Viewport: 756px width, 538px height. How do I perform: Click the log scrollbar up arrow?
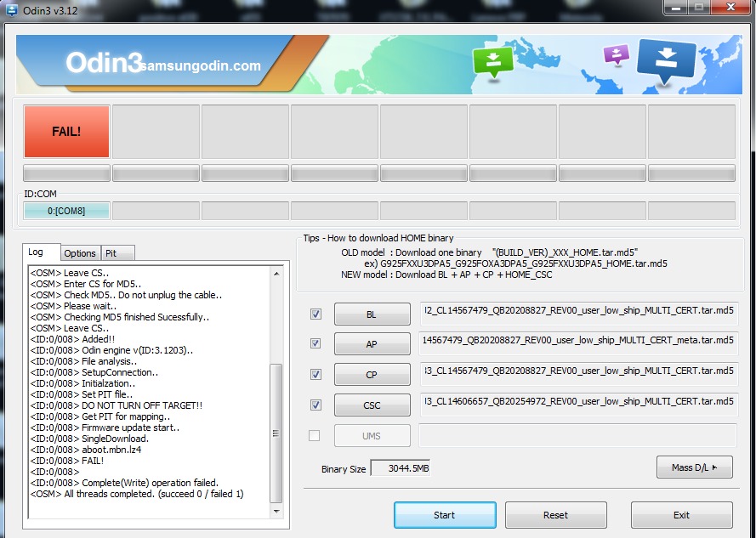point(276,274)
